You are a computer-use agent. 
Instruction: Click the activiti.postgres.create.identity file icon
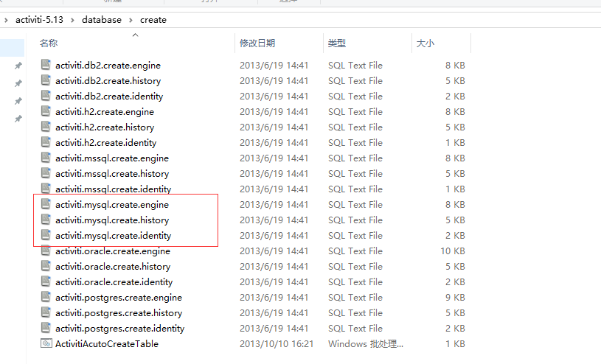click(x=46, y=328)
